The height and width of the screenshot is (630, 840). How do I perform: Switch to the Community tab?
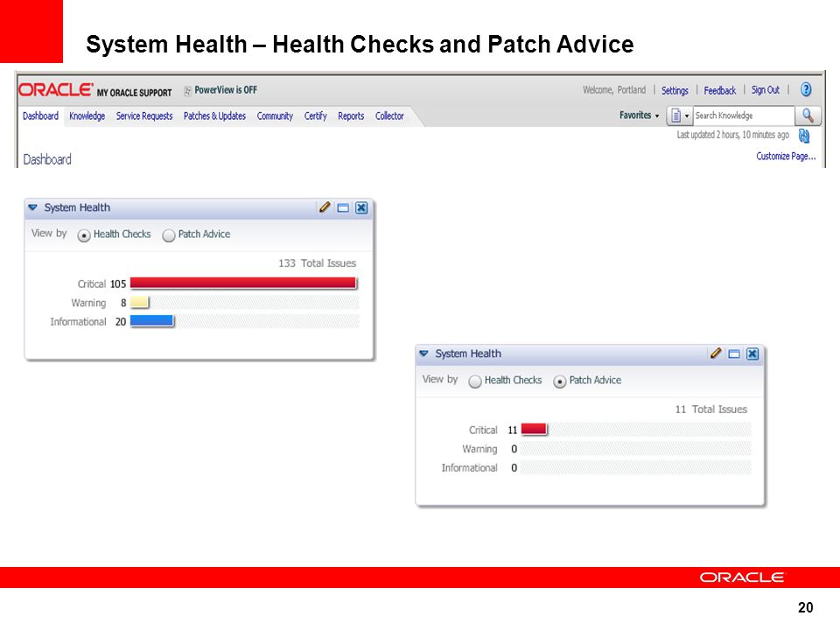pos(275,115)
